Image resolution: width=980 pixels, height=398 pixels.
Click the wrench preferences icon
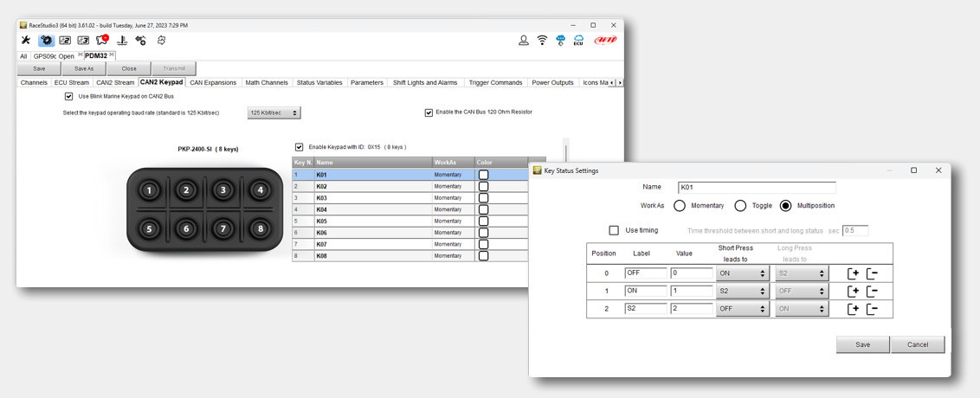(25, 41)
